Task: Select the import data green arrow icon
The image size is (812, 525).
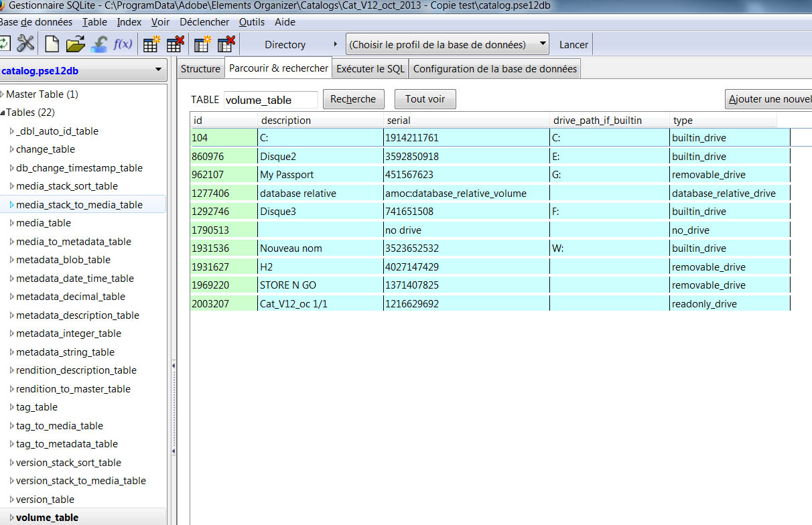Action: click(x=98, y=43)
